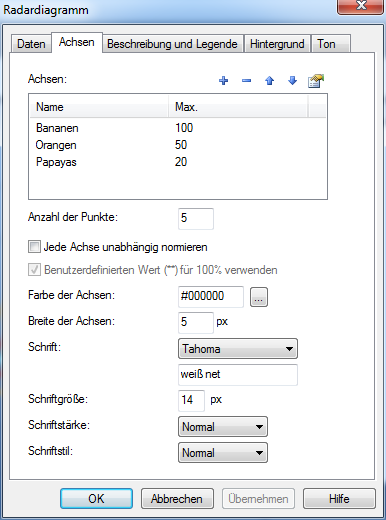Viewport: 386px width, 520px height.
Task: Open the Schriftstärke dropdown
Action: click(223, 426)
